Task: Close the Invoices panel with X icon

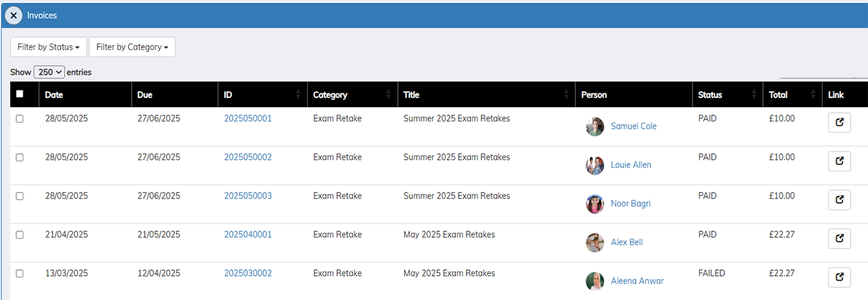Action: 13,15
